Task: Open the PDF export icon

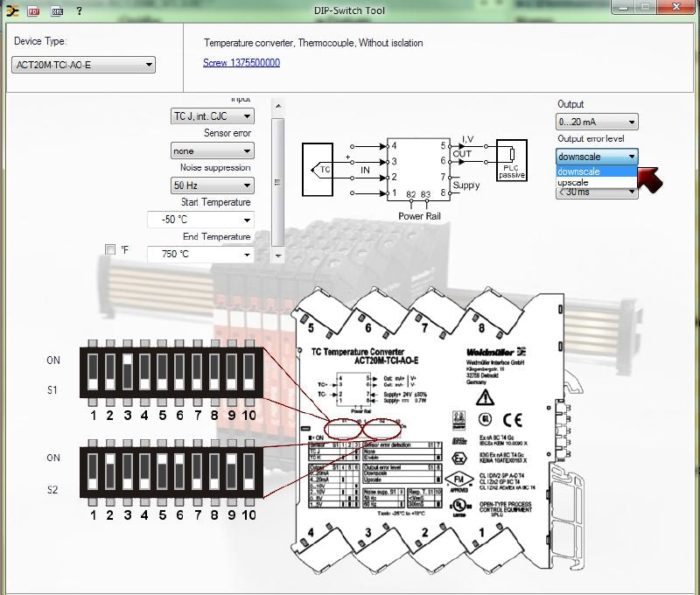Action: tap(34, 10)
